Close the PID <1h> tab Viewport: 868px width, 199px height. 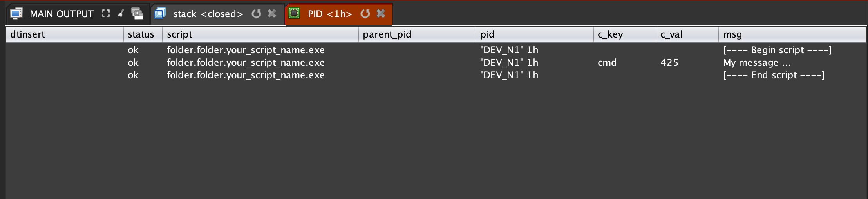pos(381,14)
